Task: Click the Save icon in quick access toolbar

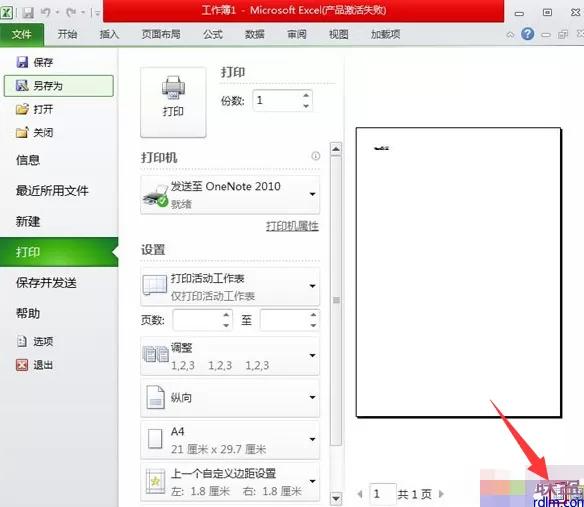Action: pyautogui.click(x=28, y=13)
